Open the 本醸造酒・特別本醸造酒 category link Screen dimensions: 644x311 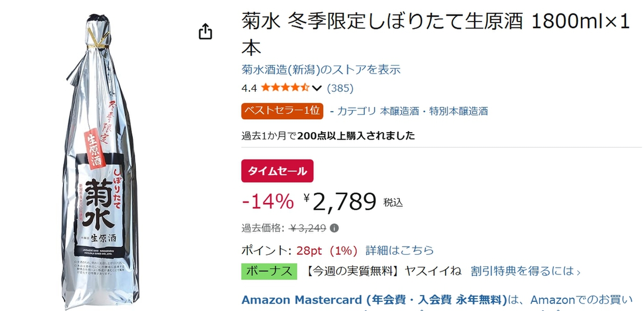(x=434, y=111)
